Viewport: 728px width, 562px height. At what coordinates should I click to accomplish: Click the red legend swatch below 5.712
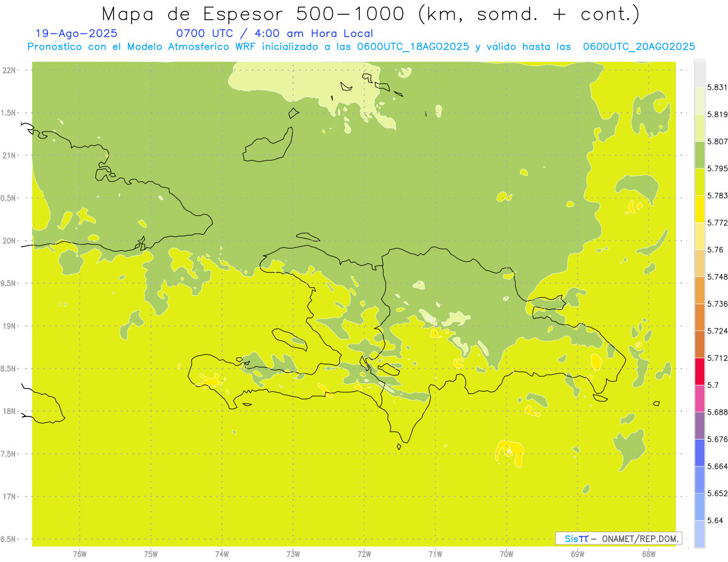point(699,371)
